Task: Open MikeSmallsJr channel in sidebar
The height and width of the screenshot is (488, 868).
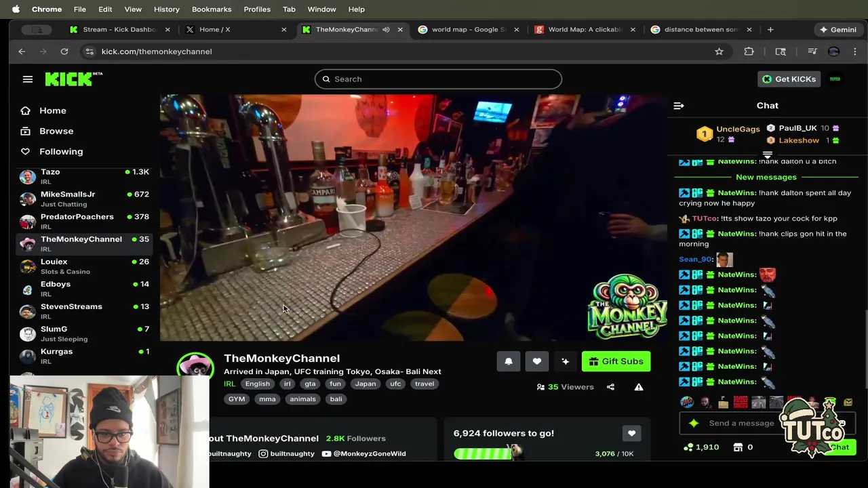Action: pos(84,199)
